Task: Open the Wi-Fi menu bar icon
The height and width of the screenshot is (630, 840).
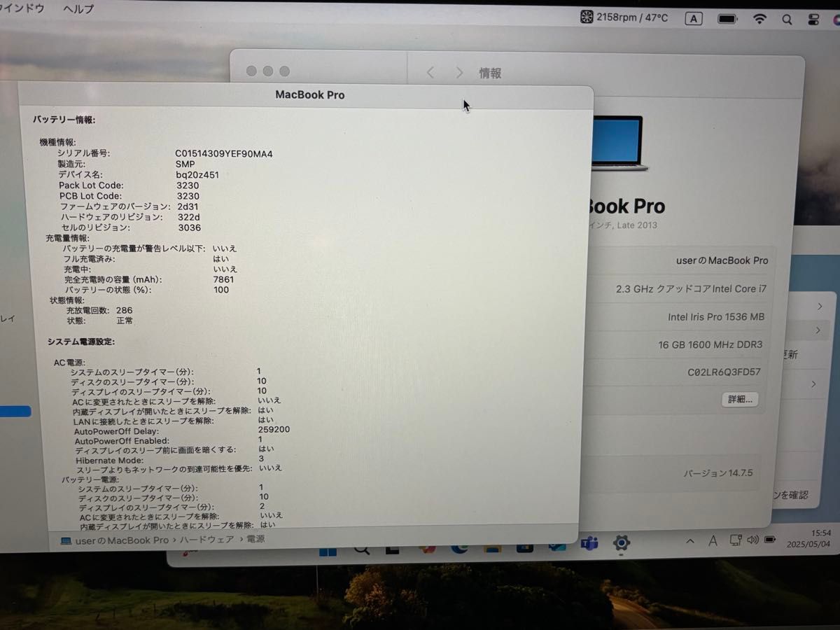Action: coord(759,19)
